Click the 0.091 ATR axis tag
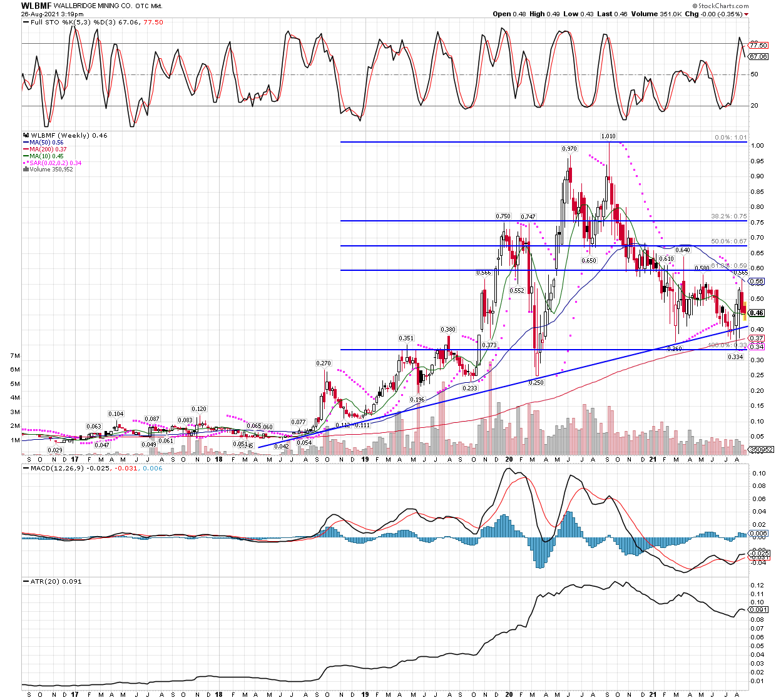The height and width of the screenshot is (700, 776). (x=758, y=609)
